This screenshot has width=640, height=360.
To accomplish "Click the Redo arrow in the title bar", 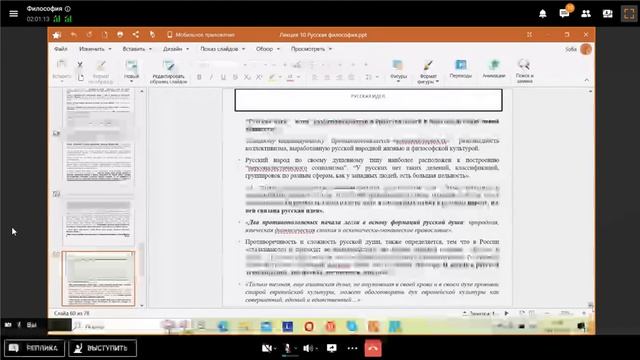I will (89, 35).
